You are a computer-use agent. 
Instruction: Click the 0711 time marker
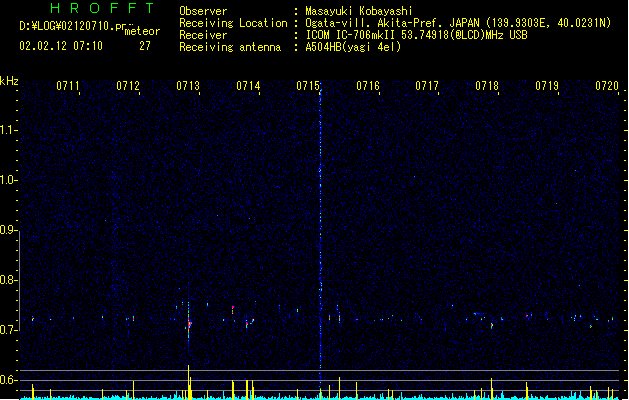(68, 86)
